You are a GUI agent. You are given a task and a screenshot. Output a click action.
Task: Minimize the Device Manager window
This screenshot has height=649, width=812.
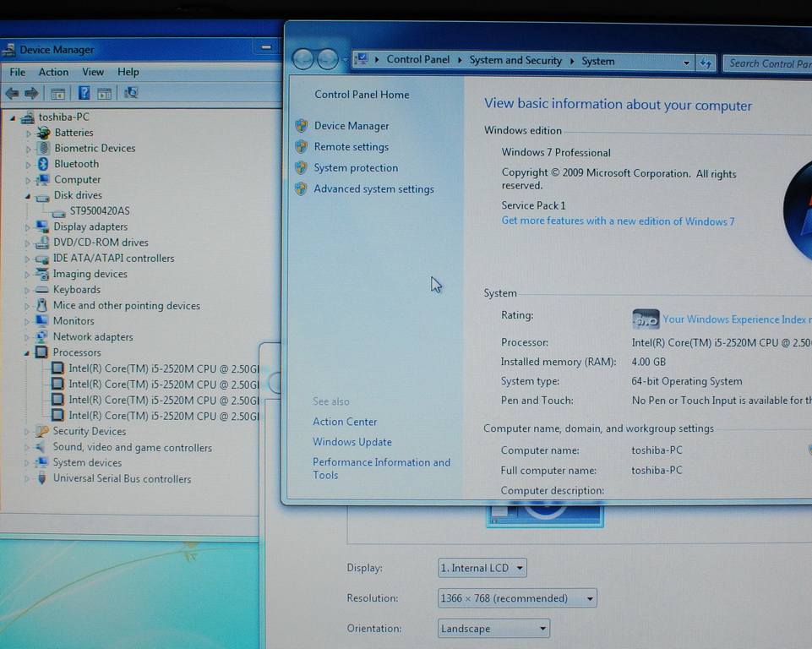[266, 47]
